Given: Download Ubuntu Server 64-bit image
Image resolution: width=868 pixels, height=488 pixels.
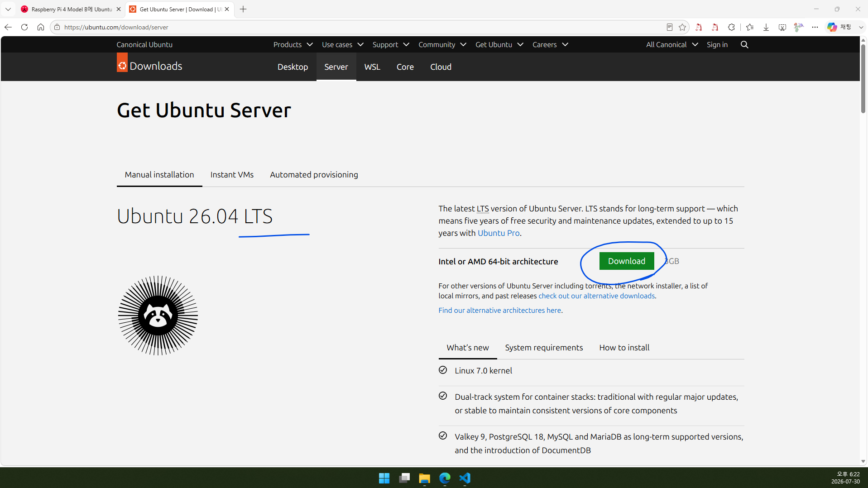Looking at the screenshot, I should pyautogui.click(x=626, y=261).
